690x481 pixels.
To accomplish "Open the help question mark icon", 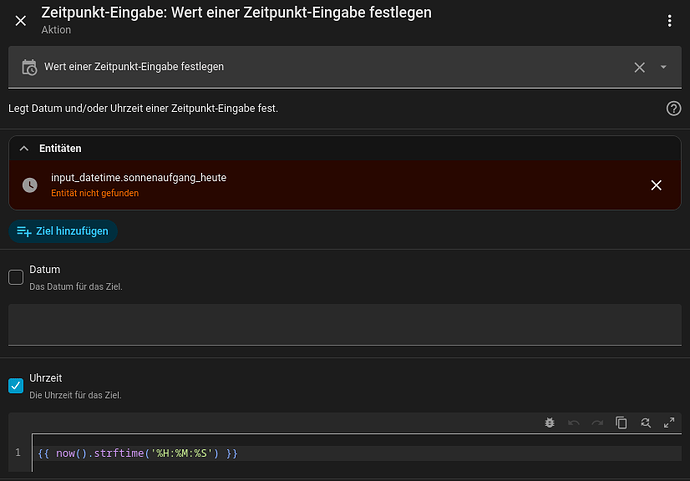I will click(673, 108).
